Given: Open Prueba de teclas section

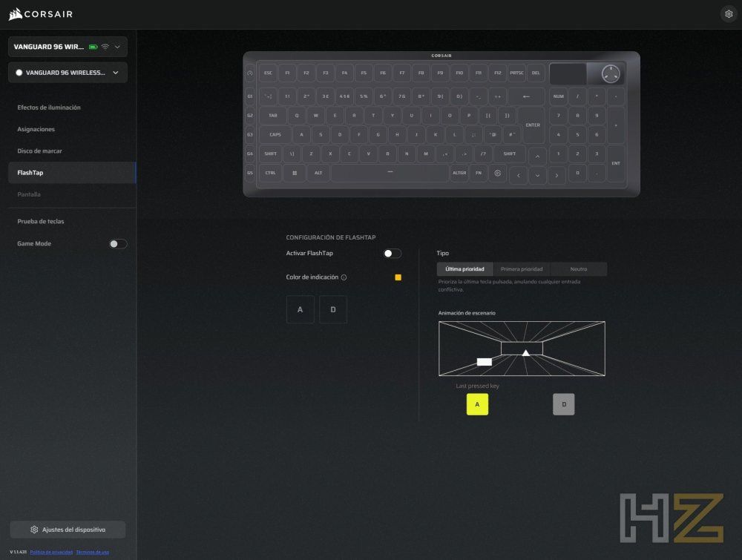Looking at the screenshot, I should point(41,221).
